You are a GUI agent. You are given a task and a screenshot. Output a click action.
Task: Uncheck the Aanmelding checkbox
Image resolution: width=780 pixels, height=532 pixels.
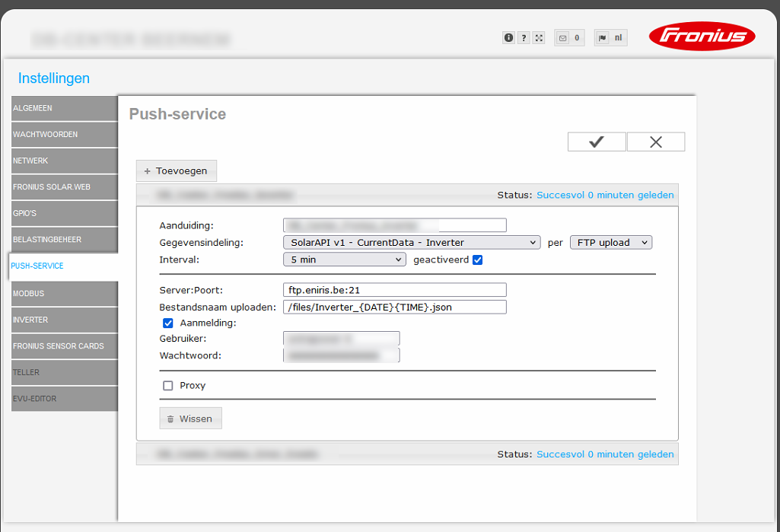(x=168, y=323)
